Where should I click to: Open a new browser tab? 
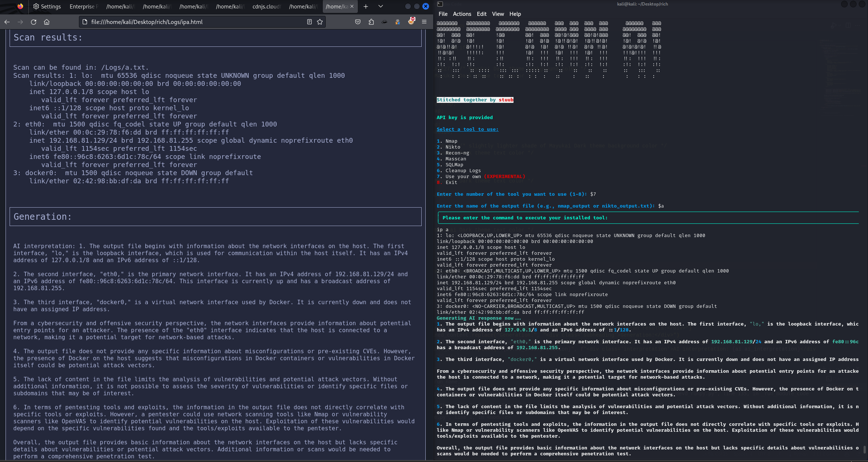click(x=366, y=6)
